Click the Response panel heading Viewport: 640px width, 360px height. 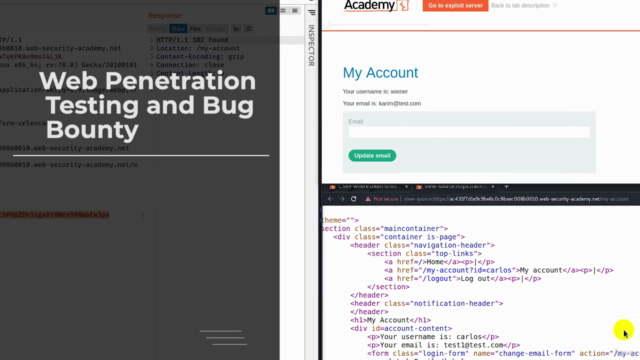pos(164,15)
